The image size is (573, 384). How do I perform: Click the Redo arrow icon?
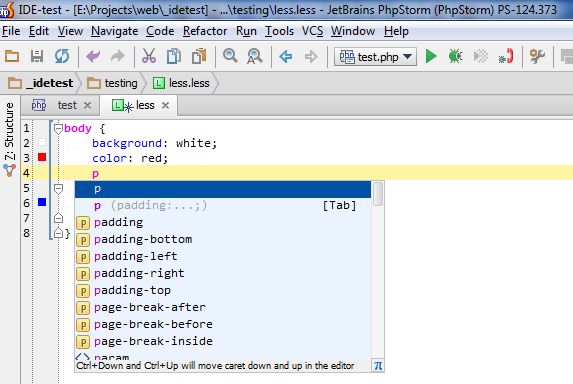point(118,56)
